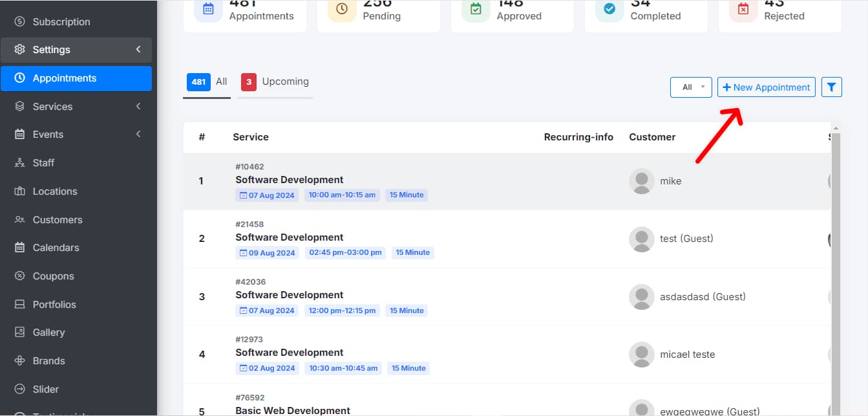Switch to the Upcoming tab
The width and height of the screenshot is (868, 416).
[x=275, y=82]
